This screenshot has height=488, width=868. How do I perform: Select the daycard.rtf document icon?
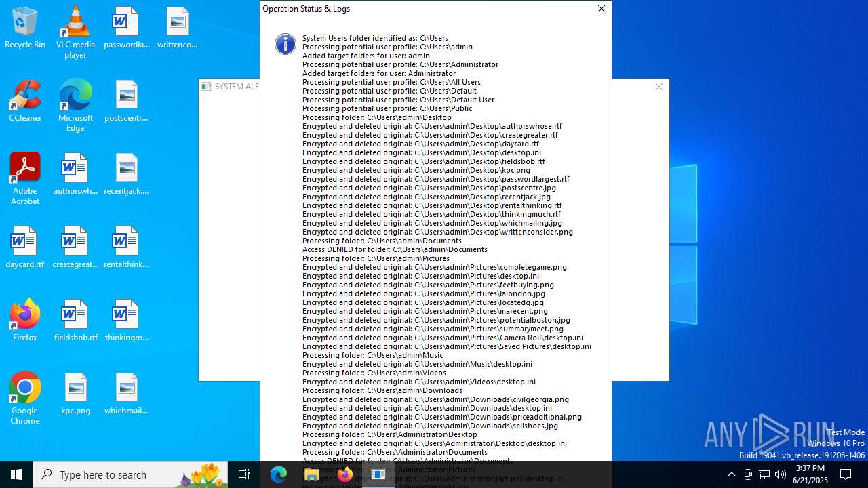(x=25, y=247)
